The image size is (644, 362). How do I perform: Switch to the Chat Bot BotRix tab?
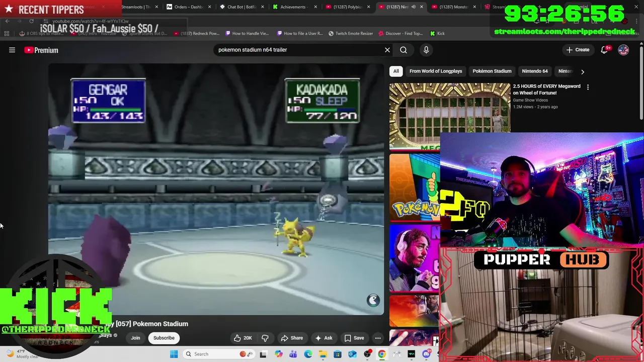coord(242,7)
